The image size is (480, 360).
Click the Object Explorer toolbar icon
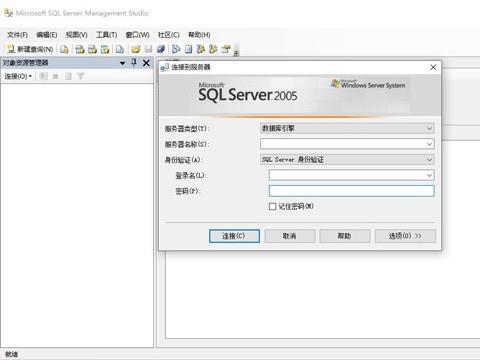point(201,49)
